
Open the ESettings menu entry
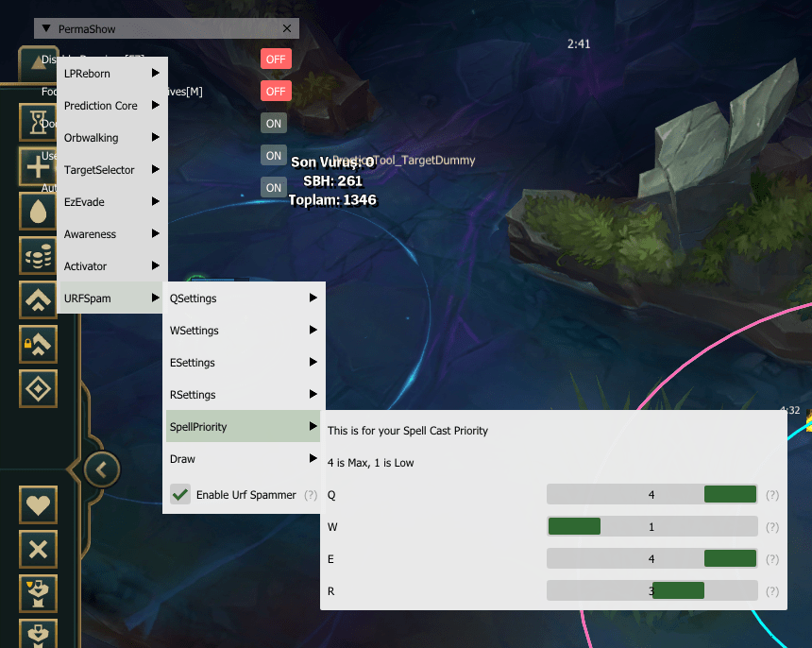pyautogui.click(x=243, y=362)
